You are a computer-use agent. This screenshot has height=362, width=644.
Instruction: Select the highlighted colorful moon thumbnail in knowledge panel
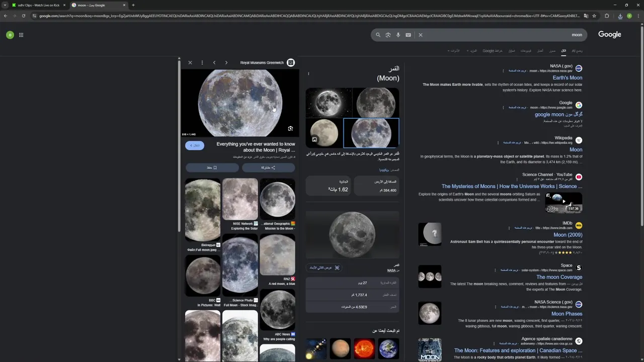(x=371, y=133)
